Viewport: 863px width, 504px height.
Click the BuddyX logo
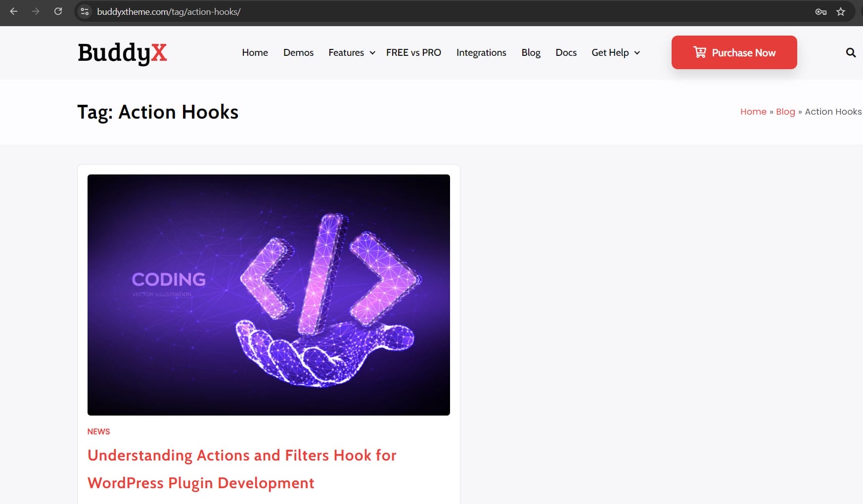pyautogui.click(x=122, y=53)
